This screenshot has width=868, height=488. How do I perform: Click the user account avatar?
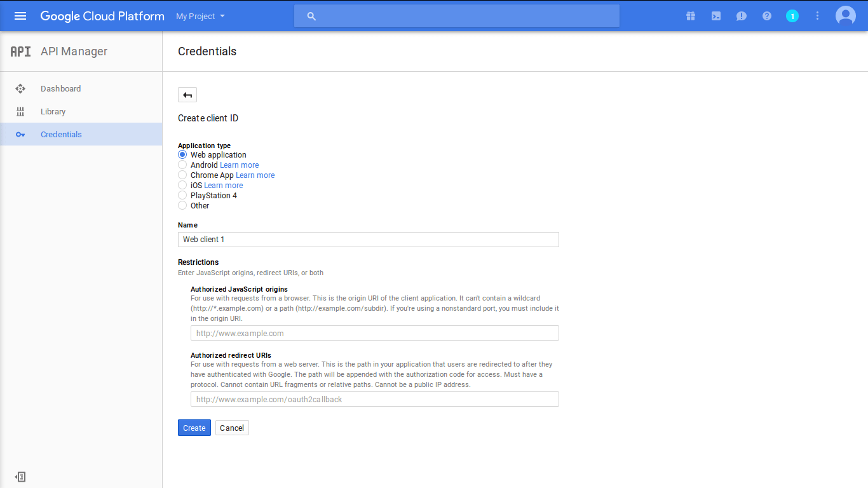846,16
